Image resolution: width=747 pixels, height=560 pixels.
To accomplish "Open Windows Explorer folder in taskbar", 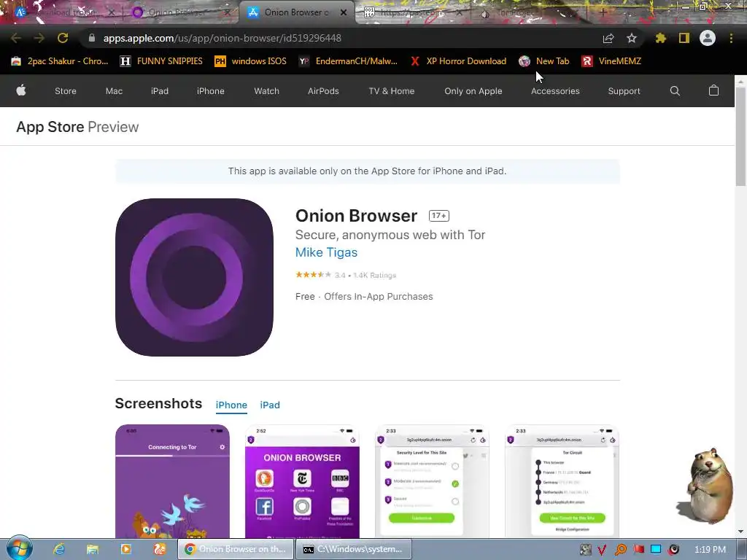I will 93,549.
